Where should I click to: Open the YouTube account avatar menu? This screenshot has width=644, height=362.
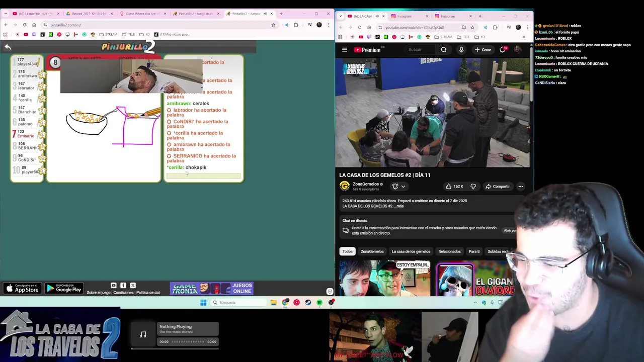(x=518, y=50)
